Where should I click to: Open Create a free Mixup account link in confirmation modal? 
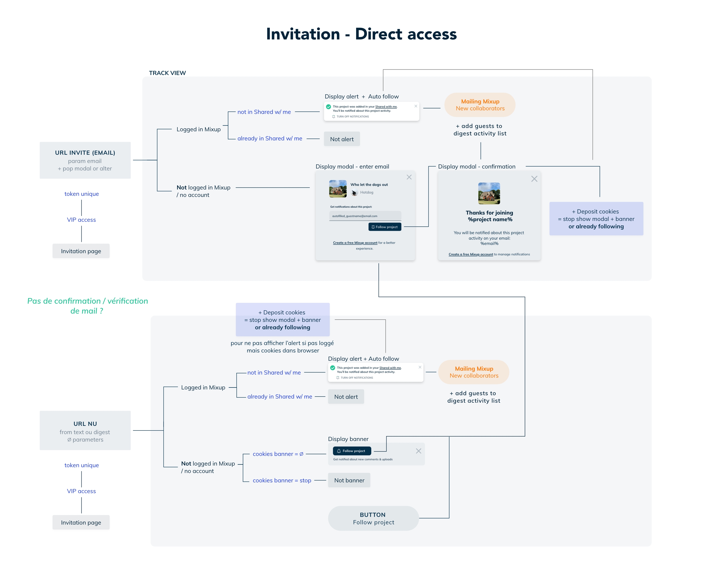[x=471, y=254]
